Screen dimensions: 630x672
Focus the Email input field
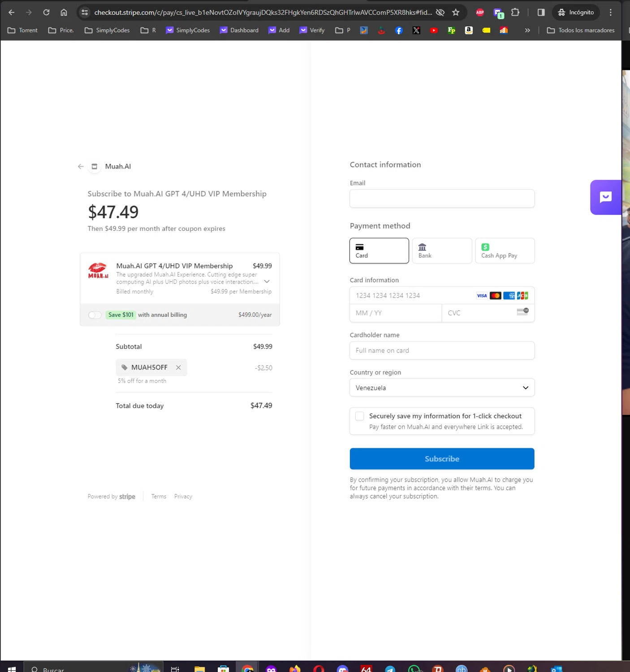[x=442, y=198]
